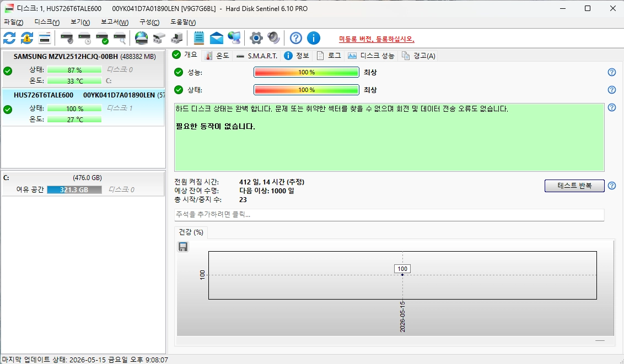Click the monitor with globe icon
The width and height of the screenshot is (624, 364).
(234, 38)
